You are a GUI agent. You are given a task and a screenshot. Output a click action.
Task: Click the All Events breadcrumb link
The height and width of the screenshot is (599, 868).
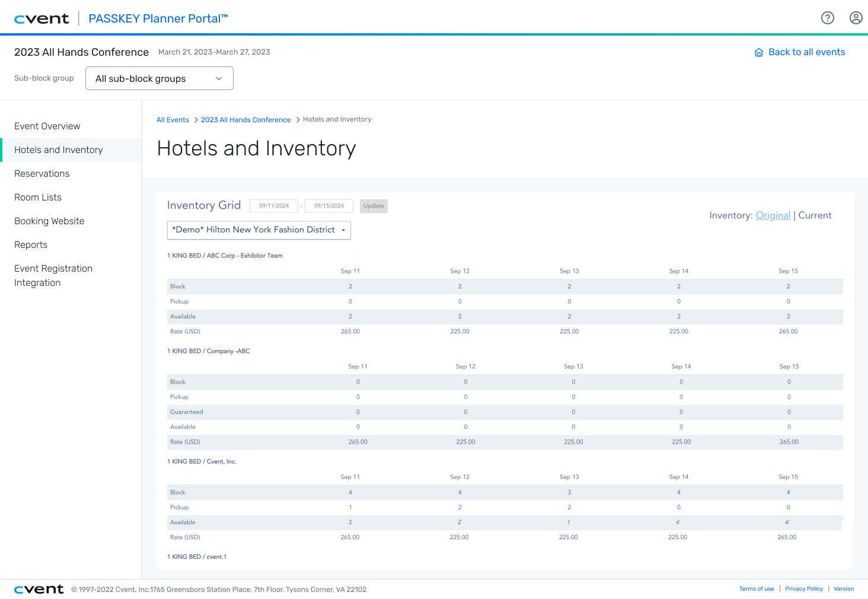[173, 120]
